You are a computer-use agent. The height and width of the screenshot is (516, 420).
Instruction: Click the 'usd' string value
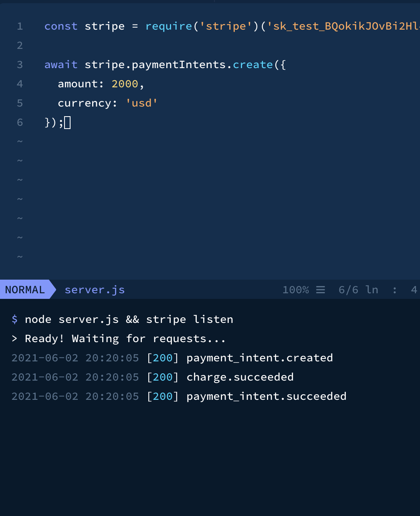142,103
